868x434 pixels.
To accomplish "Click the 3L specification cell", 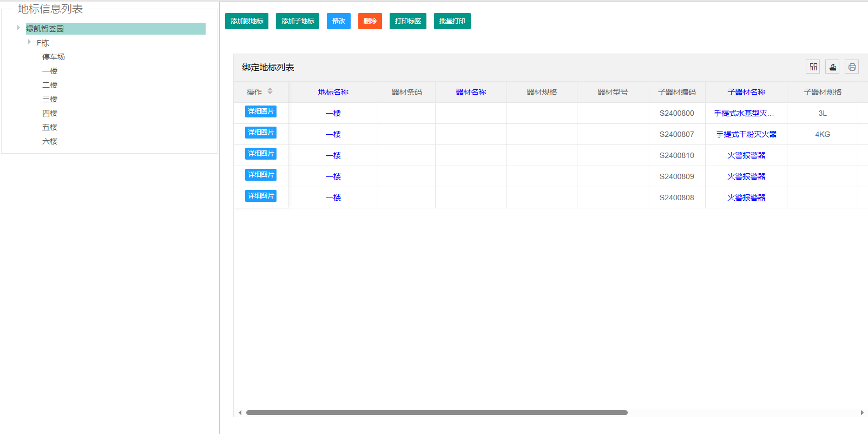I will click(x=823, y=113).
